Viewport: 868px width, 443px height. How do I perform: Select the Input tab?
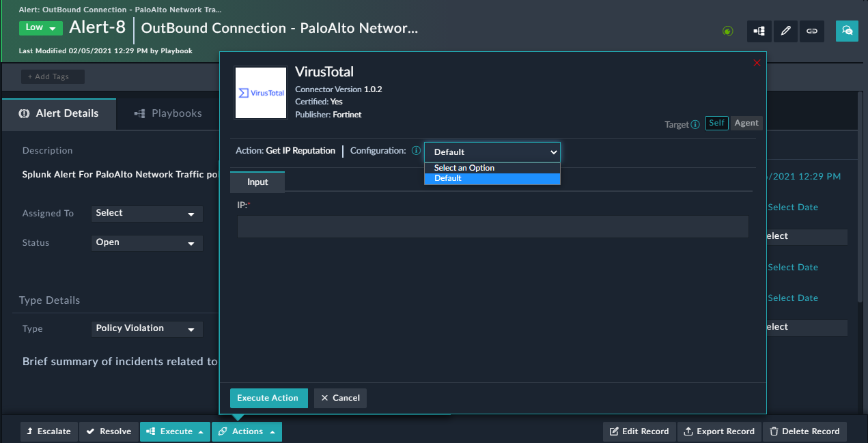point(257,182)
